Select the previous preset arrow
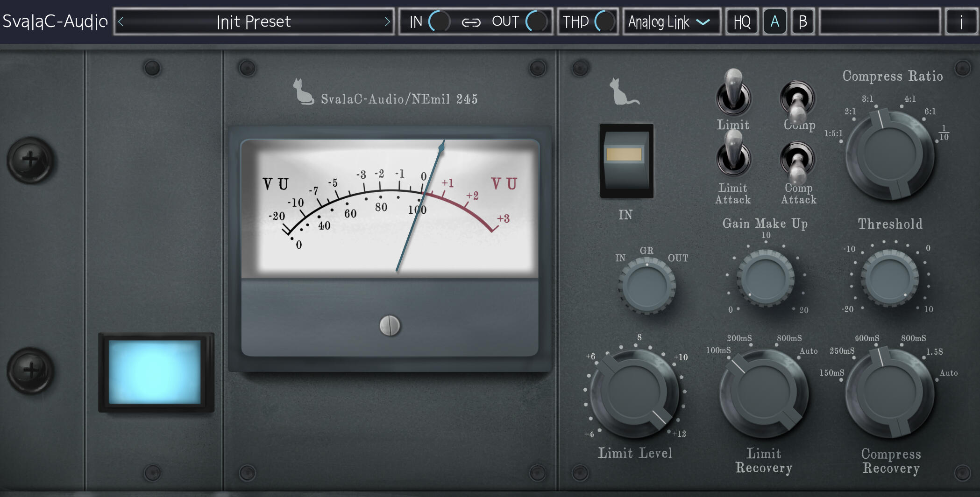The width and height of the screenshot is (980, 497). (121, 21)
